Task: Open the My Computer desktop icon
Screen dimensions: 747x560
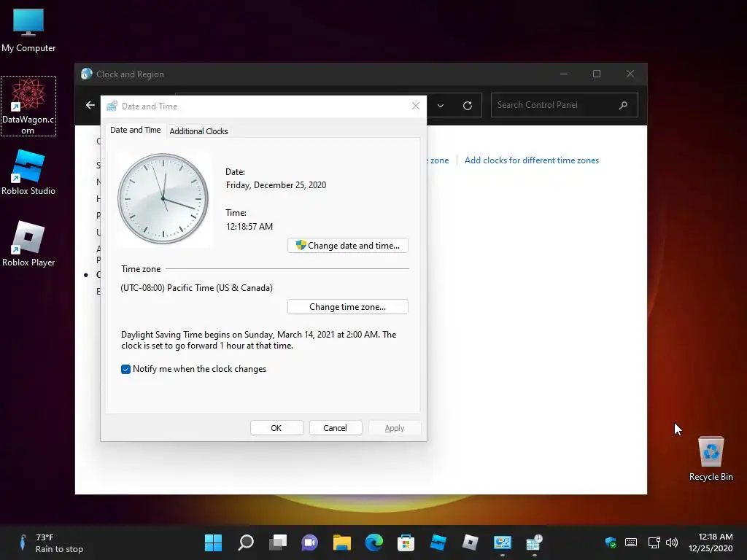Action: point(28,30)
